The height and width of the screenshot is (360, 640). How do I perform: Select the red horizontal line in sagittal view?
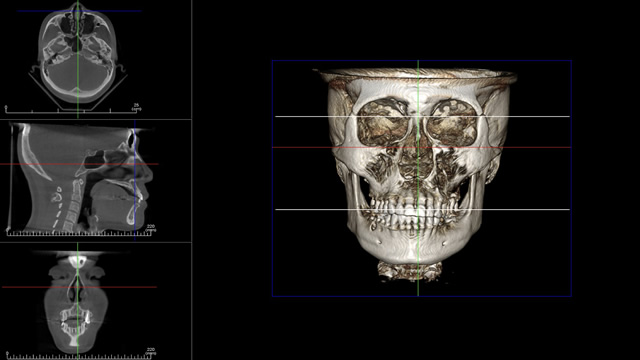79,164
